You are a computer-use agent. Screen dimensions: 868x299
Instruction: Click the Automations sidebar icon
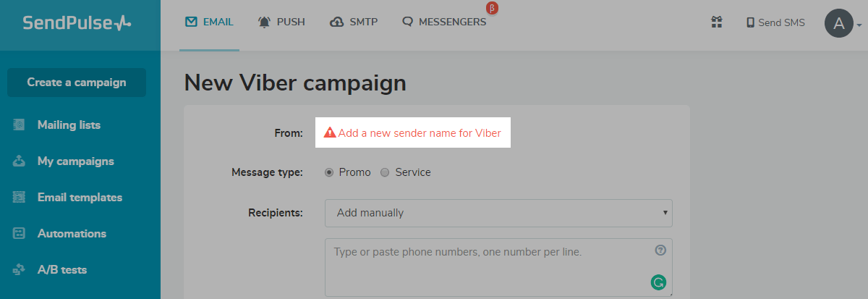click(20, 234)
